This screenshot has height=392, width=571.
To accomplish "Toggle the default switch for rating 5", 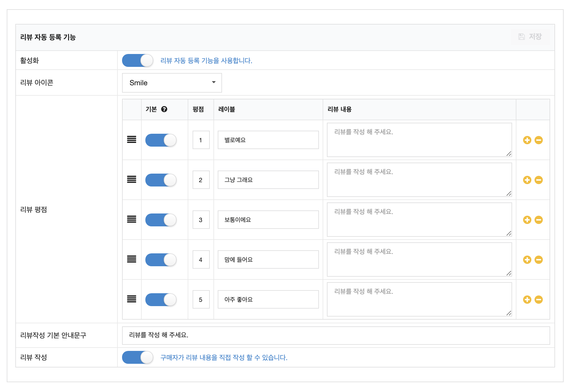I will click(x=161, y=300).
